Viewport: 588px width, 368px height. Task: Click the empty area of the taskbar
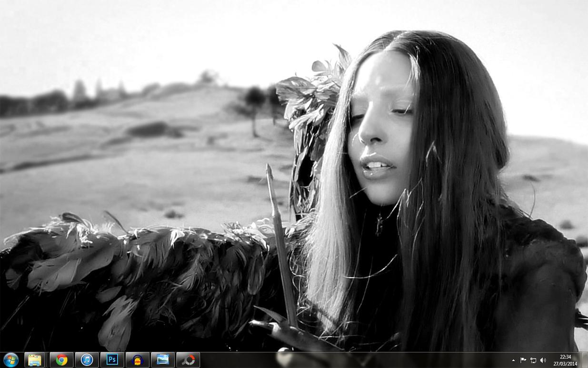(357, 360)
